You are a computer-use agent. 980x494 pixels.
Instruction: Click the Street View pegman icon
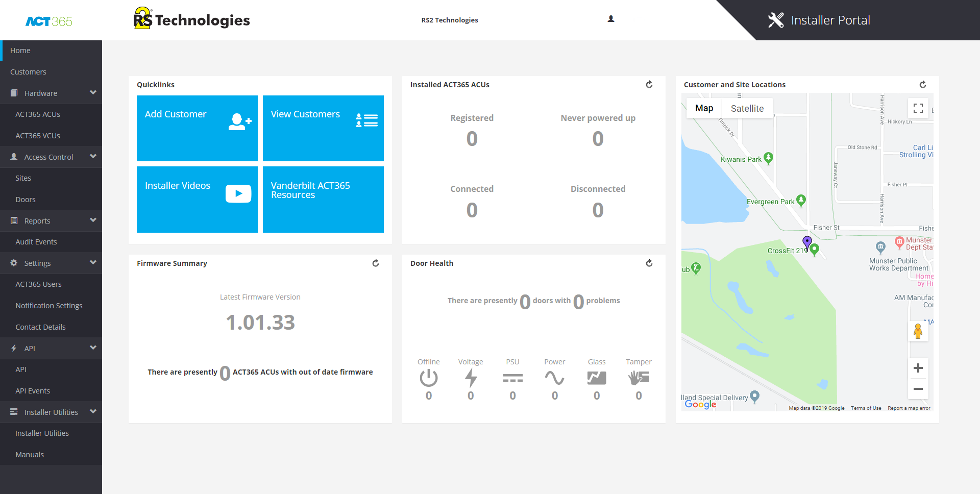(x=918, y=332)
